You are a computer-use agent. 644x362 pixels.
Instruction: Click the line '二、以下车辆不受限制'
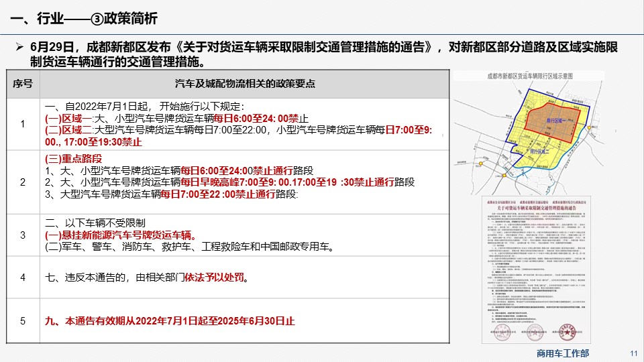pyautogui.click(x=95, y=223)
